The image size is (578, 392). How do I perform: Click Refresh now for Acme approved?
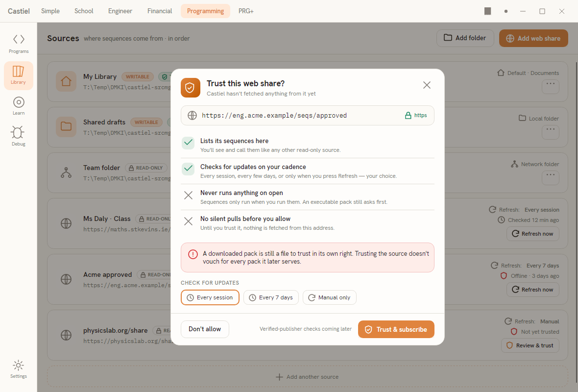532,290
